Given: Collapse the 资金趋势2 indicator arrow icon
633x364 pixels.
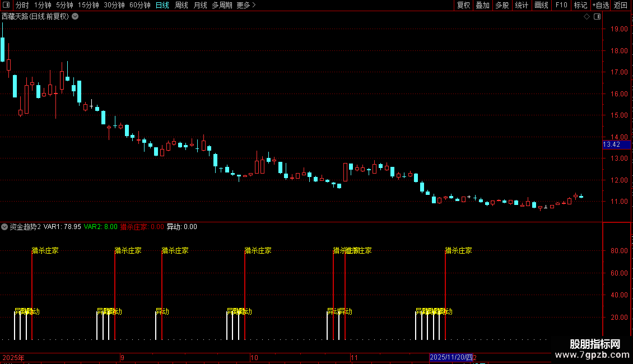Looking at the screenshot, I should tap(4, 227).
